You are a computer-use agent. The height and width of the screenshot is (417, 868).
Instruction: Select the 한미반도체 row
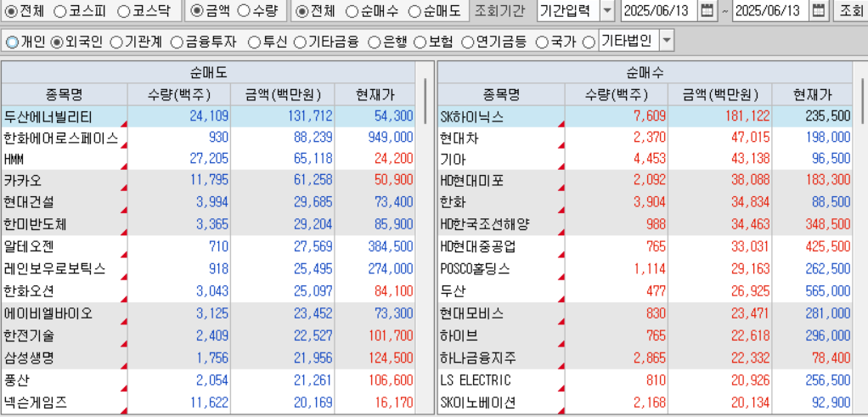click(x=208, y=225)
